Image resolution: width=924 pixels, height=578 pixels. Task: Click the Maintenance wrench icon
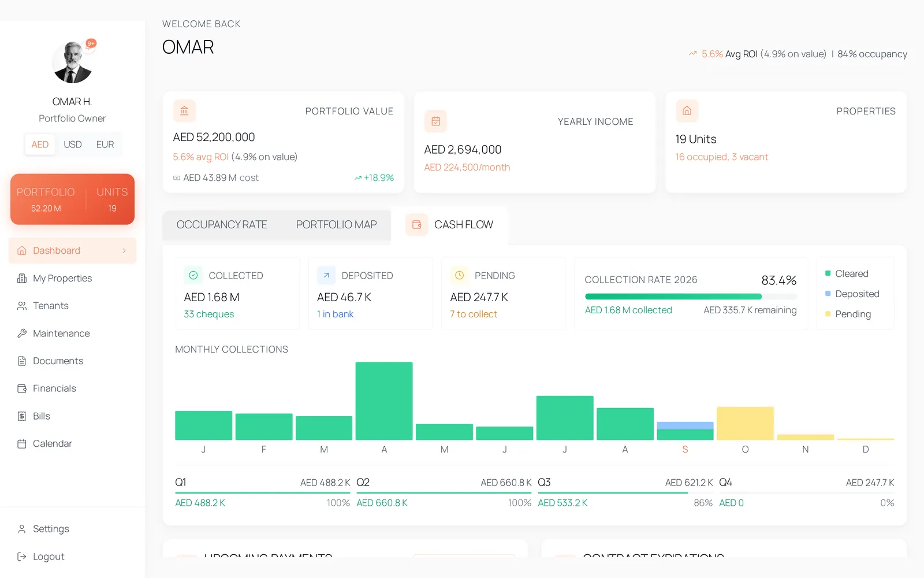tap(22, 334)
